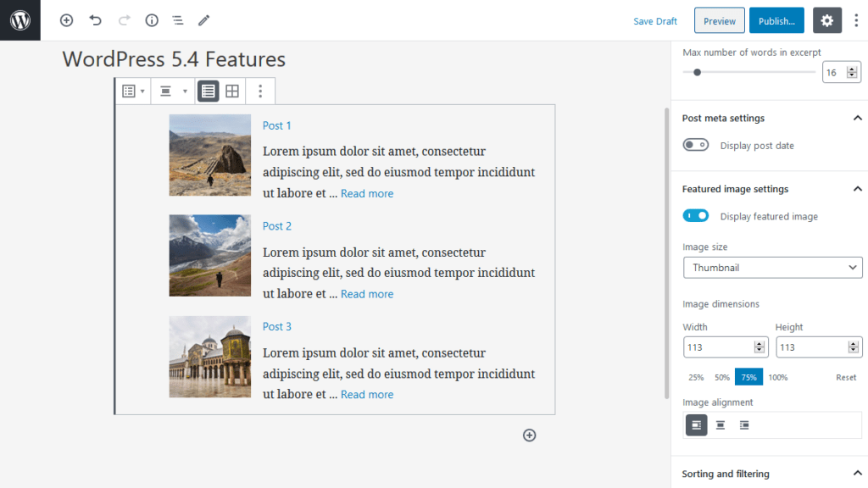The width and height of the screenshot is (868, 488).
Task: Set image dimensions to 100%
Action: click(778, 377)
